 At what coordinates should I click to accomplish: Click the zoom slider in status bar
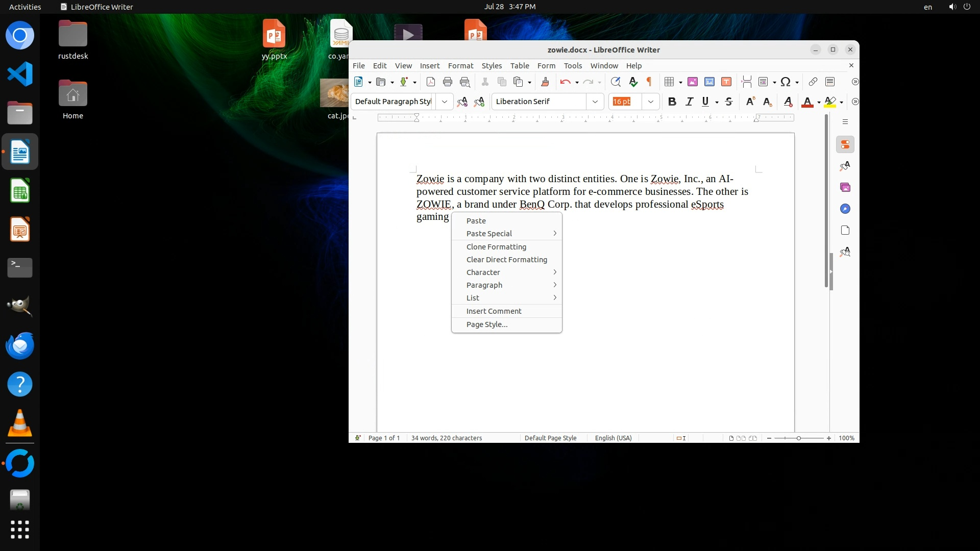(x=799, y=438)
